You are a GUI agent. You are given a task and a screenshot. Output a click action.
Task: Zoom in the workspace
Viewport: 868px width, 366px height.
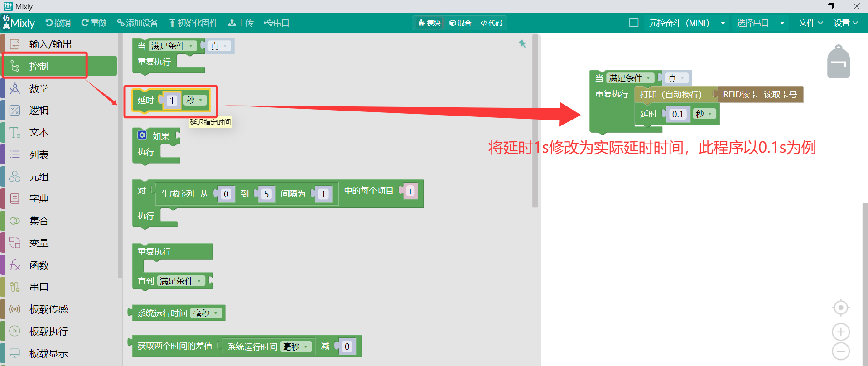[x=841, y=332]
